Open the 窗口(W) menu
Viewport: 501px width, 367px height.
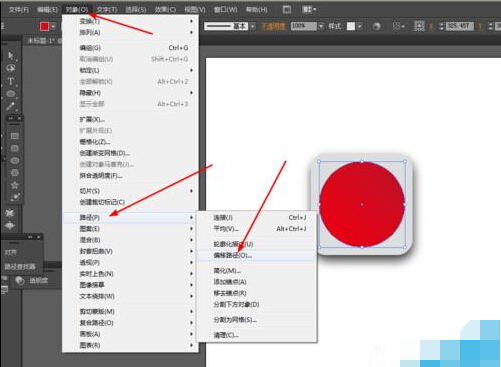pyautogui.click(x=226, y=10)
